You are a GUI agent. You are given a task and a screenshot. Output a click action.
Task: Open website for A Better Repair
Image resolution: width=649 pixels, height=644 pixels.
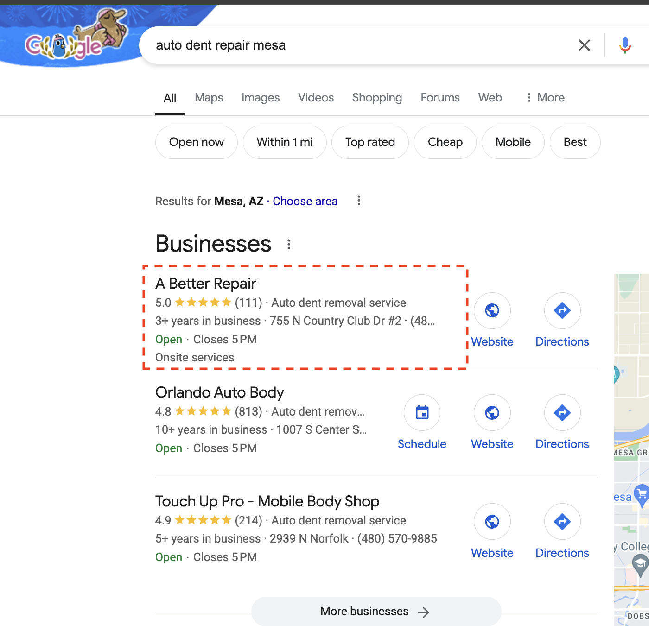click(x=492, y=311)
